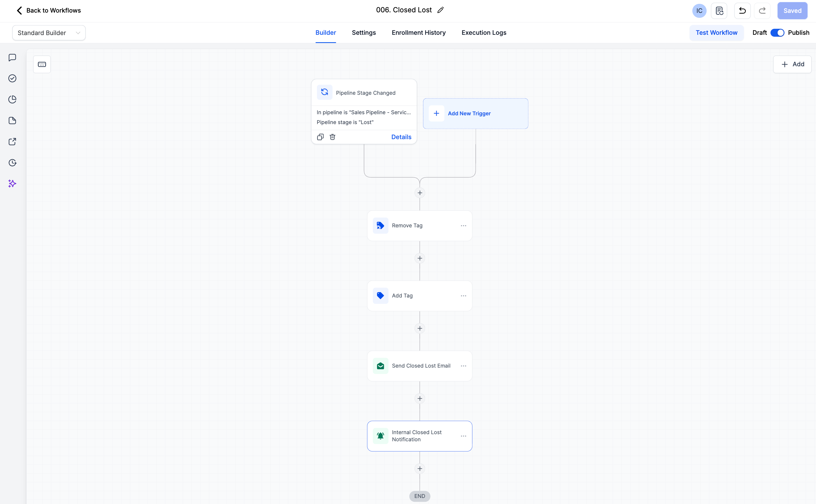Duplicate the Pipeline Stage Changed trigger
The width and height of the screenshot is (816, 504).
point(320,137)
